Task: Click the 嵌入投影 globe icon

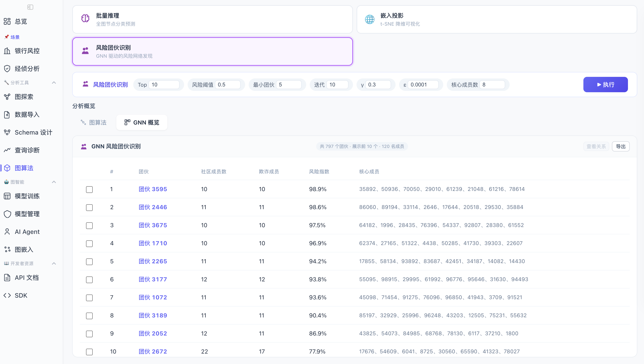Action: point(369,19)
